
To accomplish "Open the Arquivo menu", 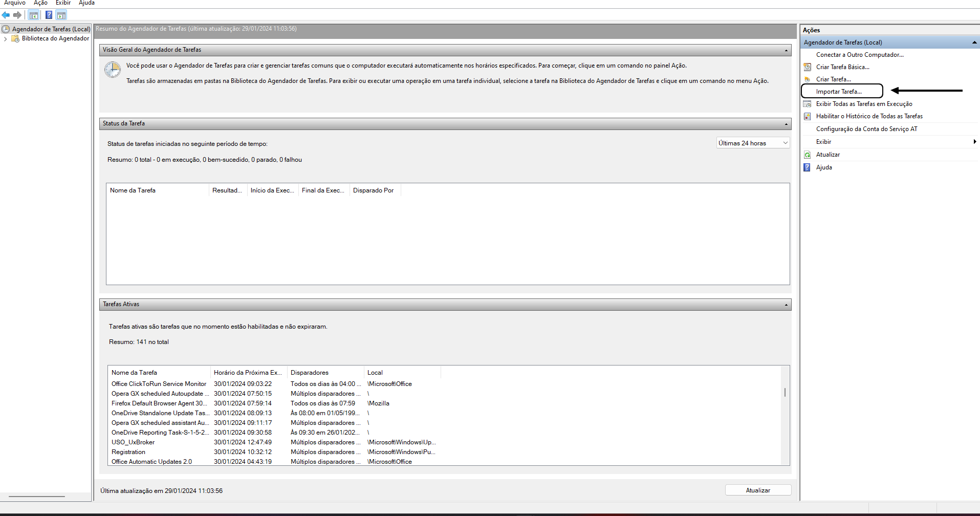I will 15,3.
